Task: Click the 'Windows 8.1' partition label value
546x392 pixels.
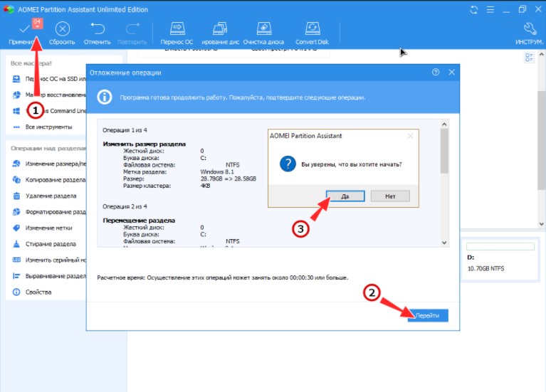Action: click(x=217, y=171)
